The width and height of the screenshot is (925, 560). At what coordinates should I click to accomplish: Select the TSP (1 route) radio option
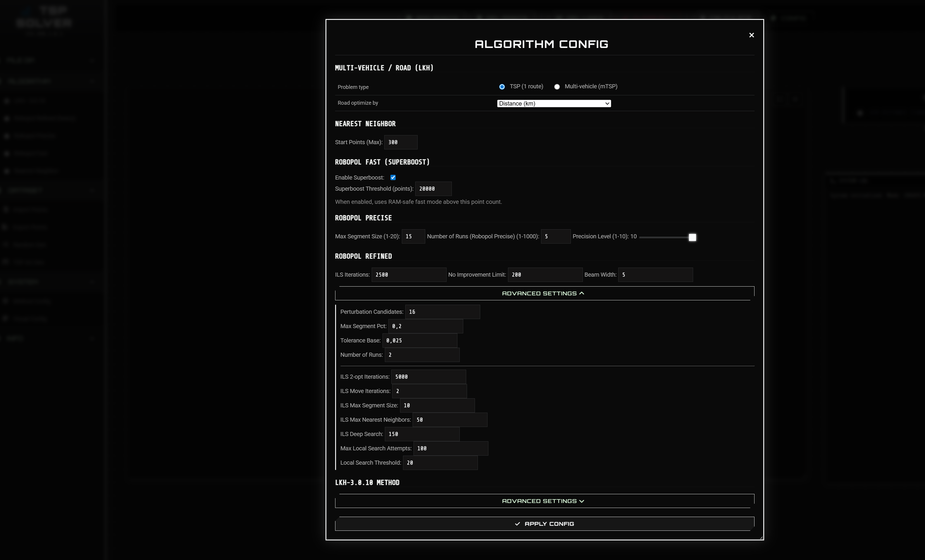[x=502, y=87]
